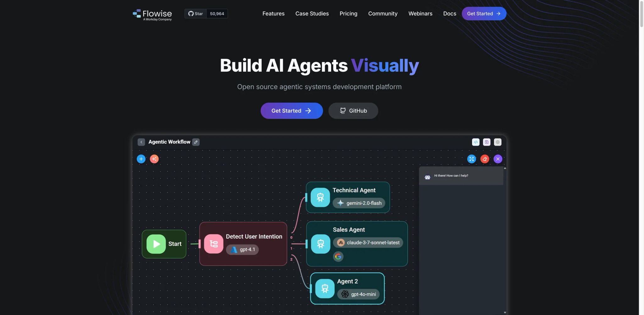Click the gemini-2.0-flash model badge

point(359,203)
